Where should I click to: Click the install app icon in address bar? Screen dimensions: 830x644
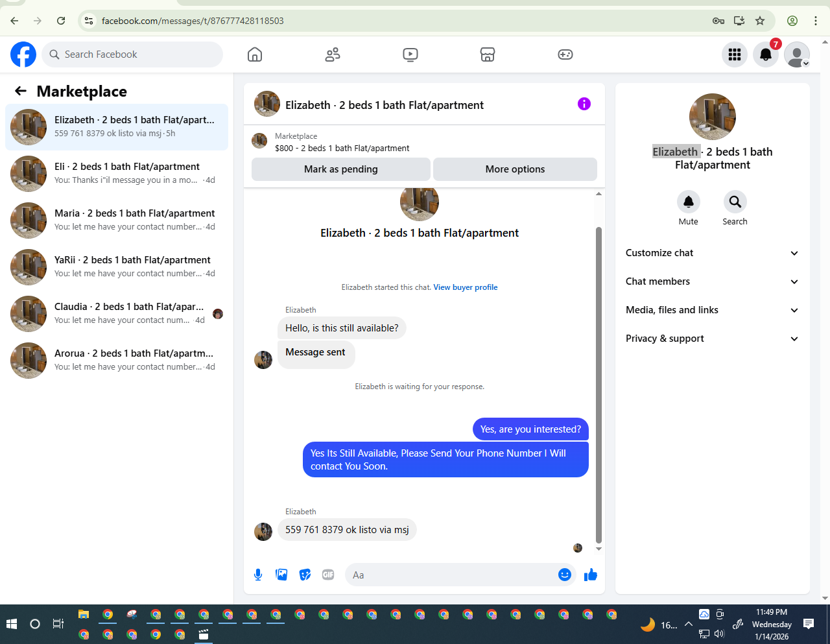coord(739,21)
